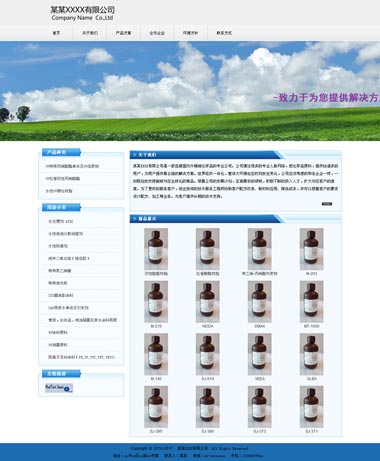Click the friendly link badge in sidebar bottom box
Image resolution: width=380 pixels, height=461 pixels.
pos(59,388)
